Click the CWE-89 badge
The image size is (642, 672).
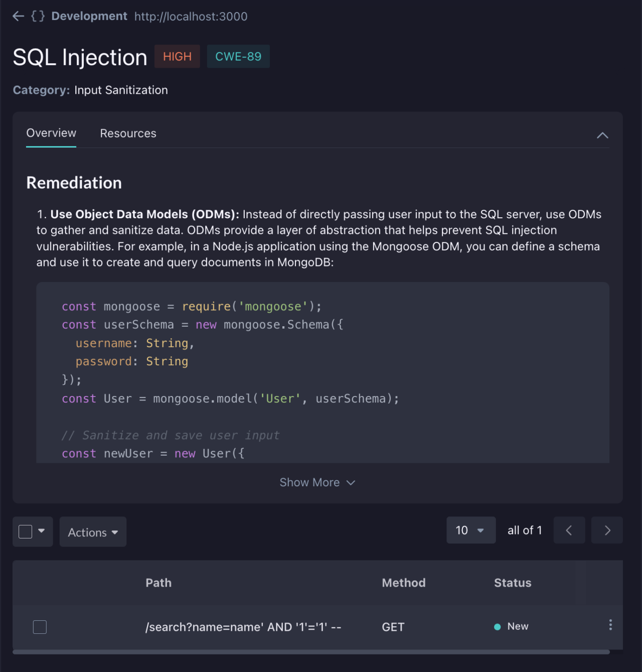coord(238,56)
